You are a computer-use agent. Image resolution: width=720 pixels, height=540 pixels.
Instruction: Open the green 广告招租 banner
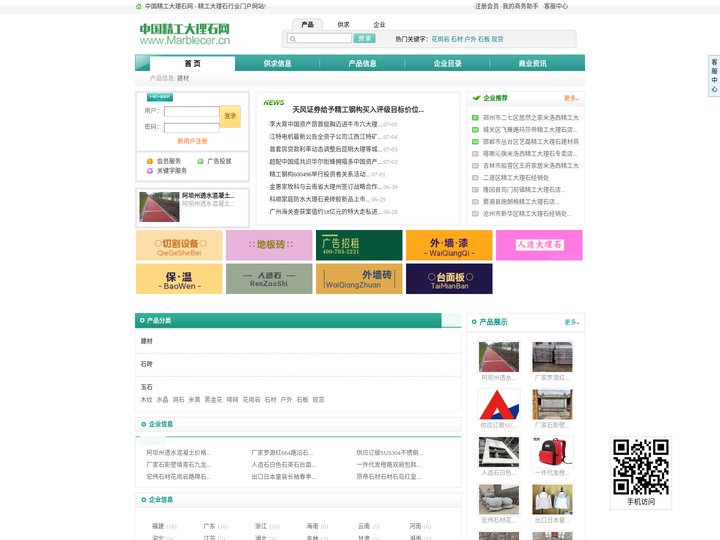(x=359, y=245)
